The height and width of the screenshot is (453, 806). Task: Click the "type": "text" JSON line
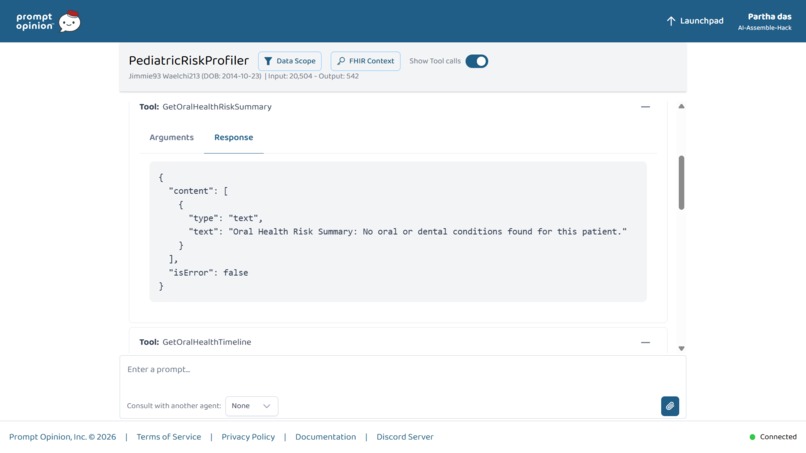tap(225, 218)
